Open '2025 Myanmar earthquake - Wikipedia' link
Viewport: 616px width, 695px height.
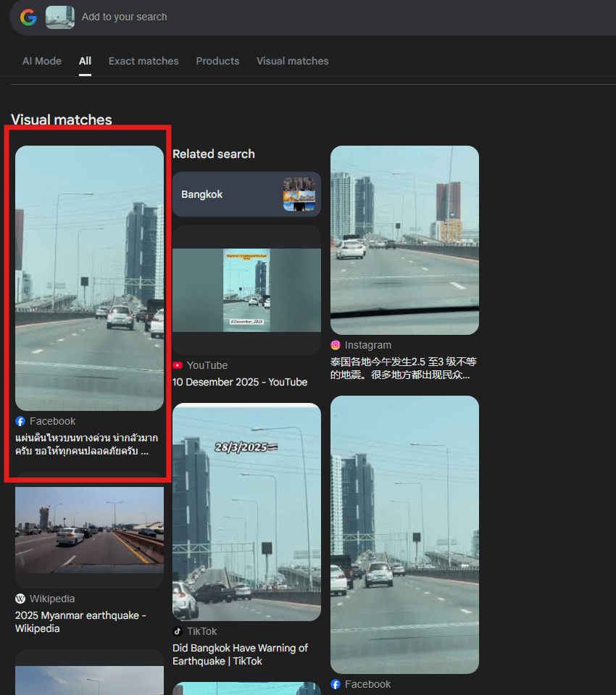click(80, 622)
